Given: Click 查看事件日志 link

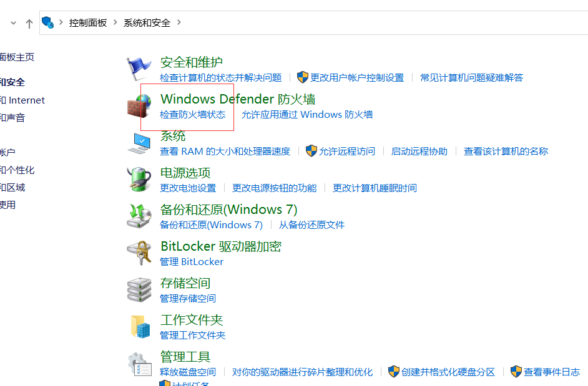Looking at the screenshot, I should [x=552, y=372].
